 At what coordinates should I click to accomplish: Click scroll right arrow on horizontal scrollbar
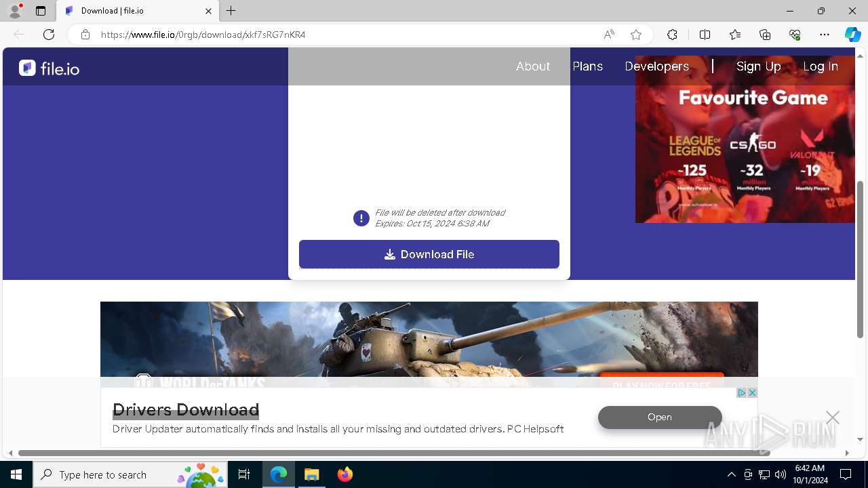point(847,453)
